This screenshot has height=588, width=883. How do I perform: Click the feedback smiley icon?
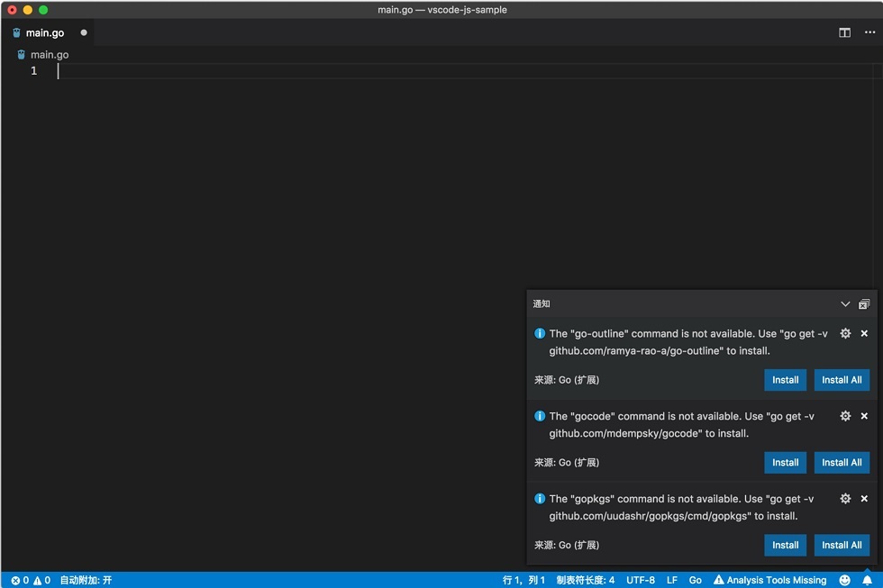tap(845, 580)
